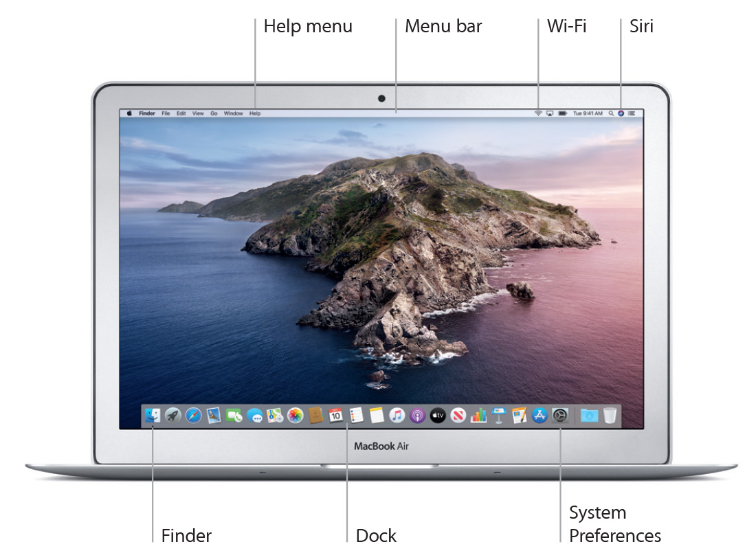Open the App Store icon
The height and width of the screenshot is (553, 756).
[x=540, y=416]
